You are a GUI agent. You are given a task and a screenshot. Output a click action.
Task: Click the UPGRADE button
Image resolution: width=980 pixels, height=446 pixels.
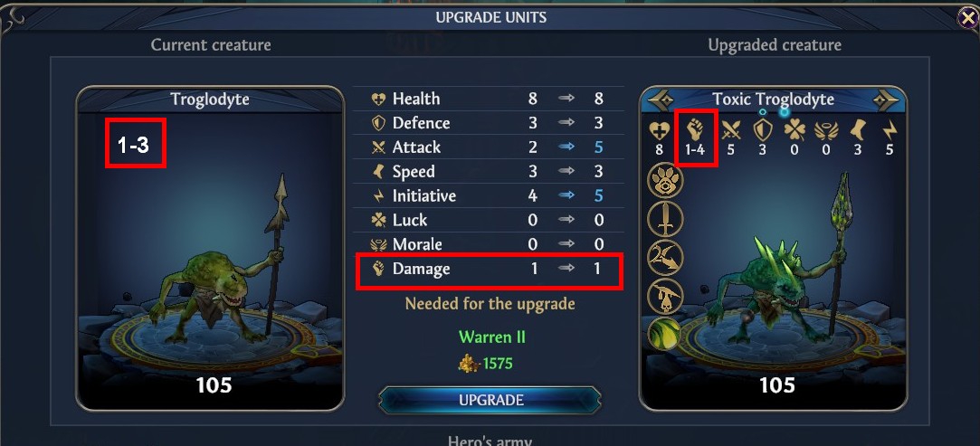490,400
